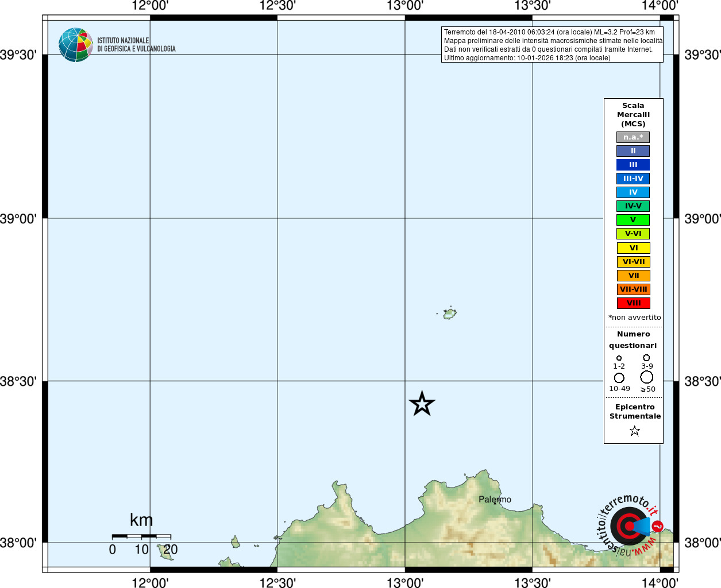Click the gray n.a. legend swatch

click(633, 137)
